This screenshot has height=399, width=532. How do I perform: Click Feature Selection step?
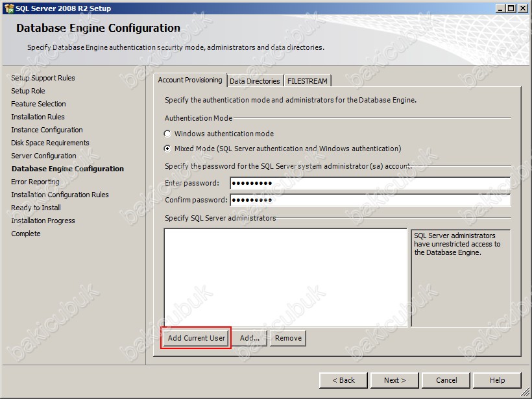point(38,104)
